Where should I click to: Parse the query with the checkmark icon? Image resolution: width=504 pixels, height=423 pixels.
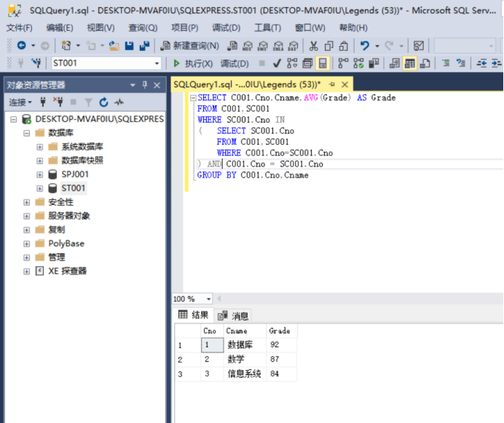(x=277, y=63)
